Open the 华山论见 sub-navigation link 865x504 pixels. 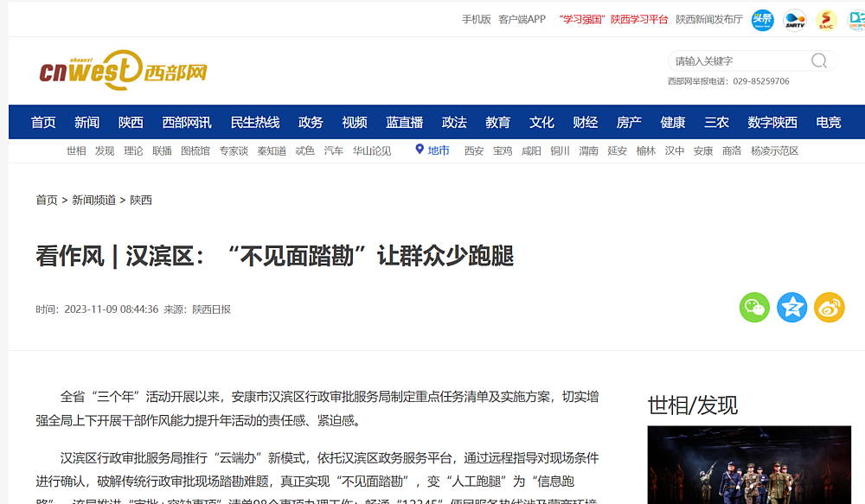(x=372, y=150)
